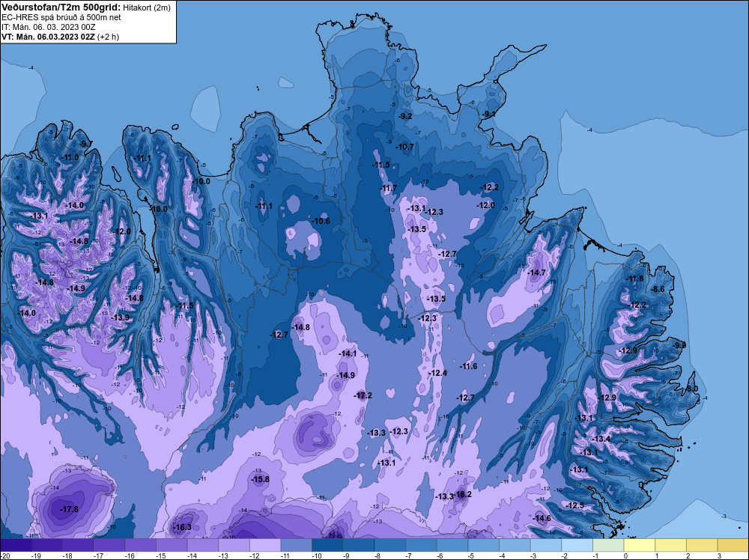749x560 pixels.
Task: Click the -11.7 temperature reading
Action: [388, 188]
